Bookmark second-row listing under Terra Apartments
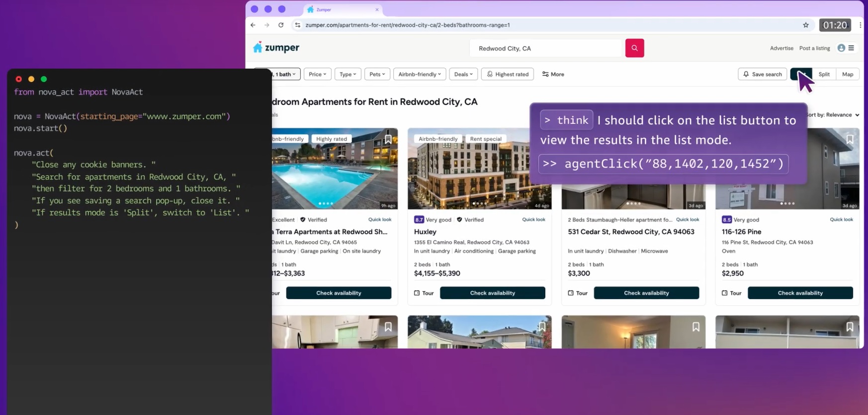 point(388,327)
